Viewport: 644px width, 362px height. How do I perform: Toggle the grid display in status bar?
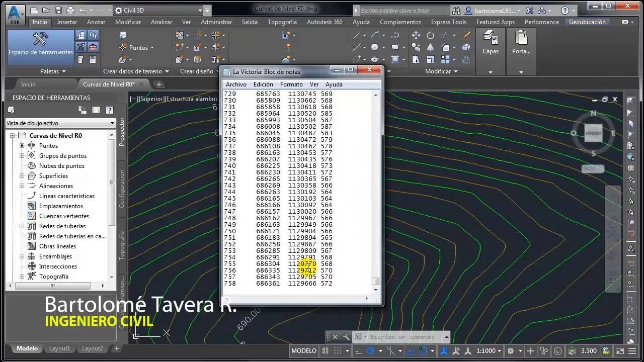pyautogui.click(x=326, y=351)
